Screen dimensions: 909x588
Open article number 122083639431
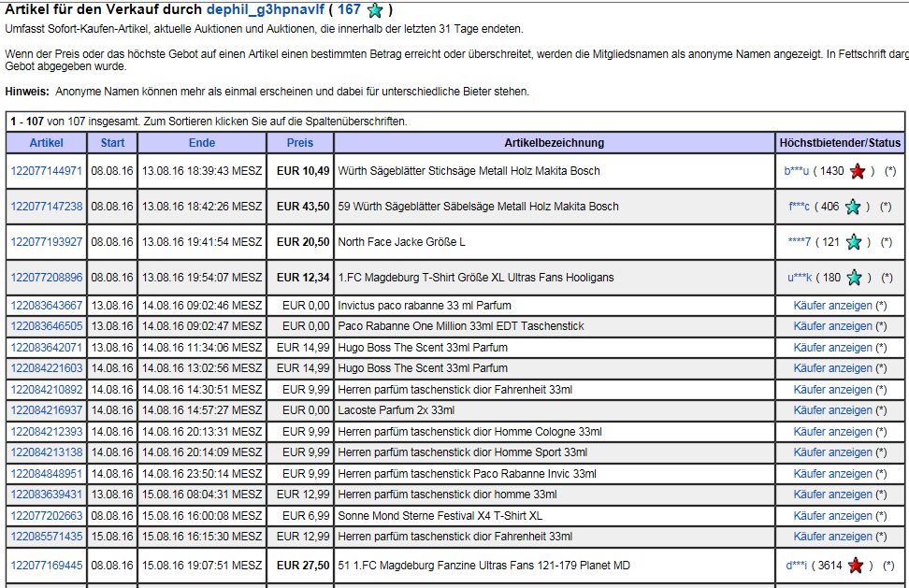[x=47, y=495]
